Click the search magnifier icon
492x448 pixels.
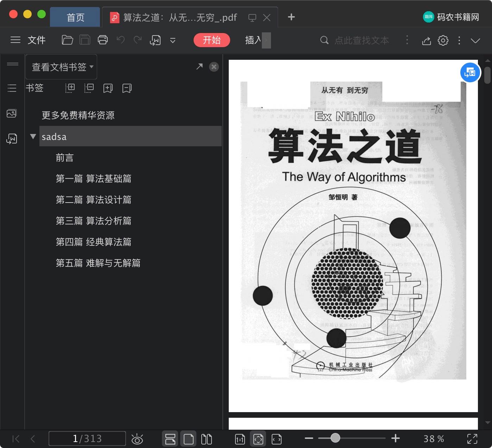[324, 40]
